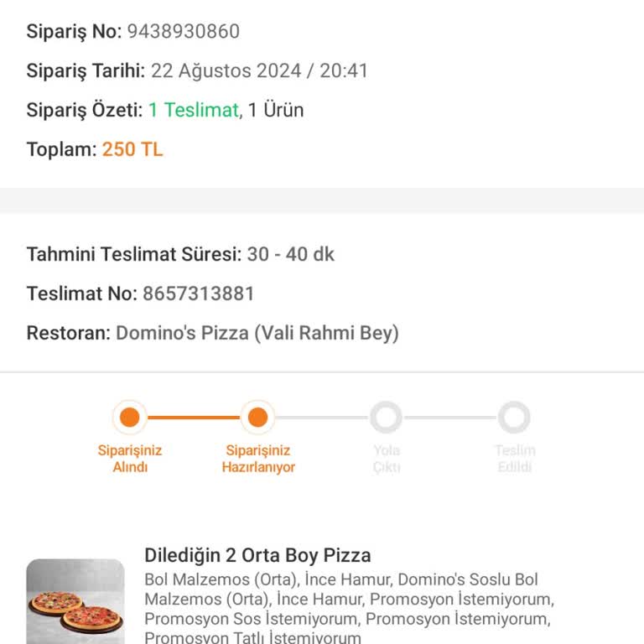Tap the 'Siparişiniz Hazırlanıyor' status label

coord(258,459)
